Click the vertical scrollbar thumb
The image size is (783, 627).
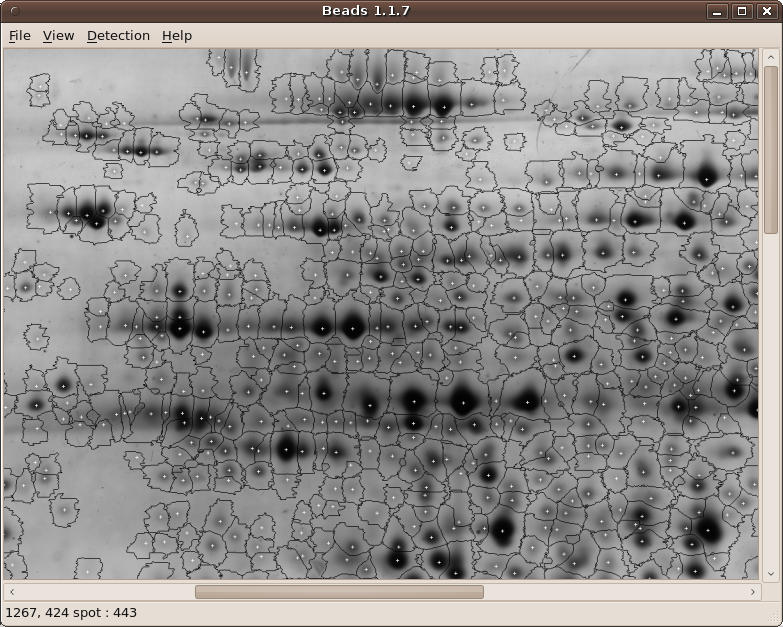[770, 150]
